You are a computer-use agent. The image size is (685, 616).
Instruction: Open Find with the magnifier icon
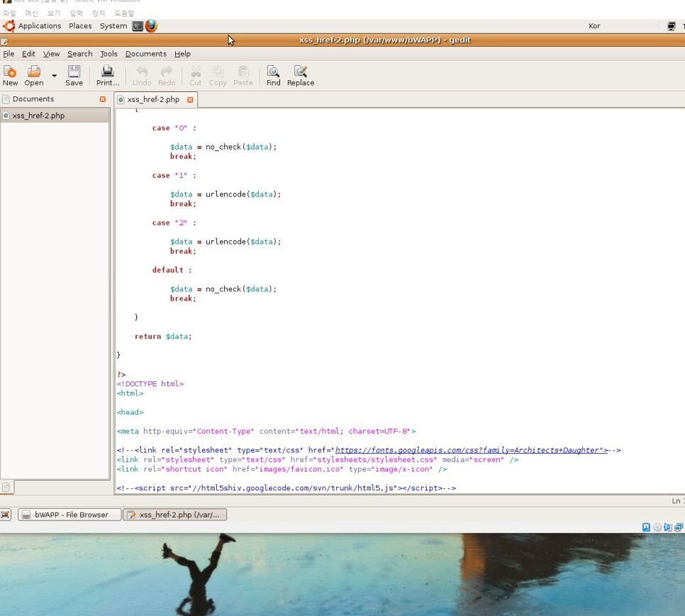[x=273, y=76]
